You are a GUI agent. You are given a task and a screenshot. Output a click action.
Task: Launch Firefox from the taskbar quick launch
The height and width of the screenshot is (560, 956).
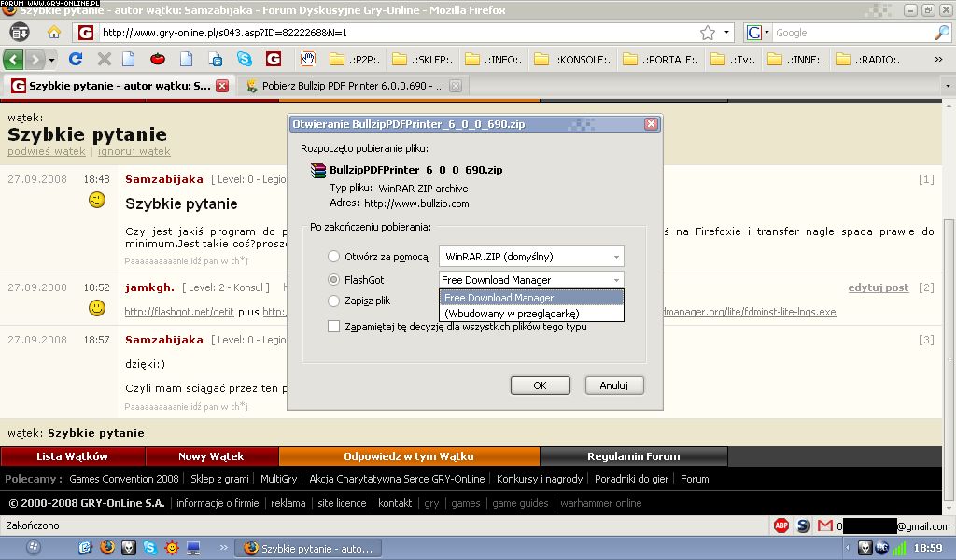pyautogui.click(x=107, y=548)
